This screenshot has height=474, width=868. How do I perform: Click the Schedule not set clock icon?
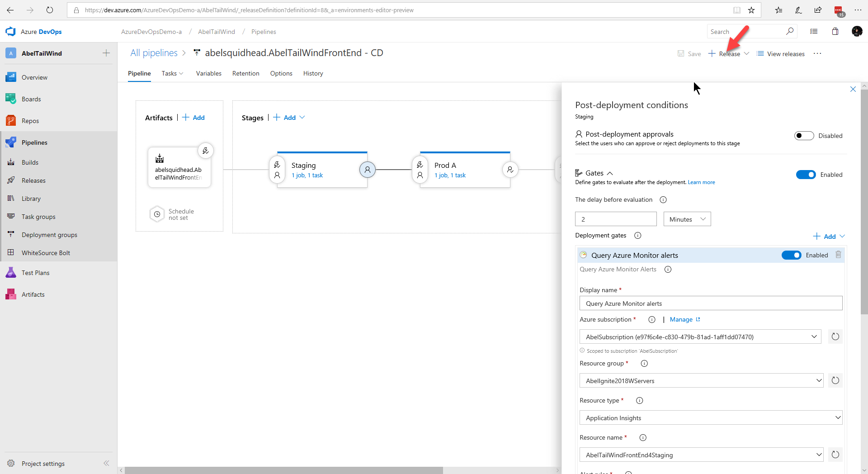pyautogui.click(x=157, y=214)
